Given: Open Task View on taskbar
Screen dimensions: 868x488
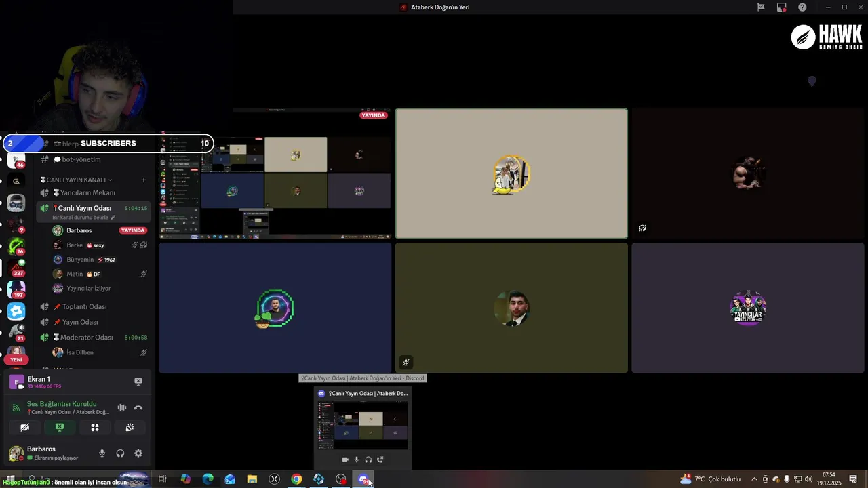Looking at the screenshot, I should (x=163, y=479).
